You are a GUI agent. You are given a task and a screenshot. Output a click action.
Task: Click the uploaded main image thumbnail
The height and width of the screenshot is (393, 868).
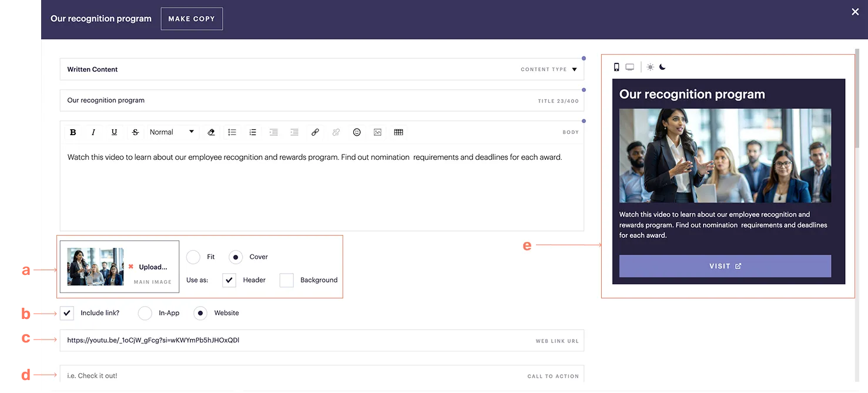coord(96,267)
